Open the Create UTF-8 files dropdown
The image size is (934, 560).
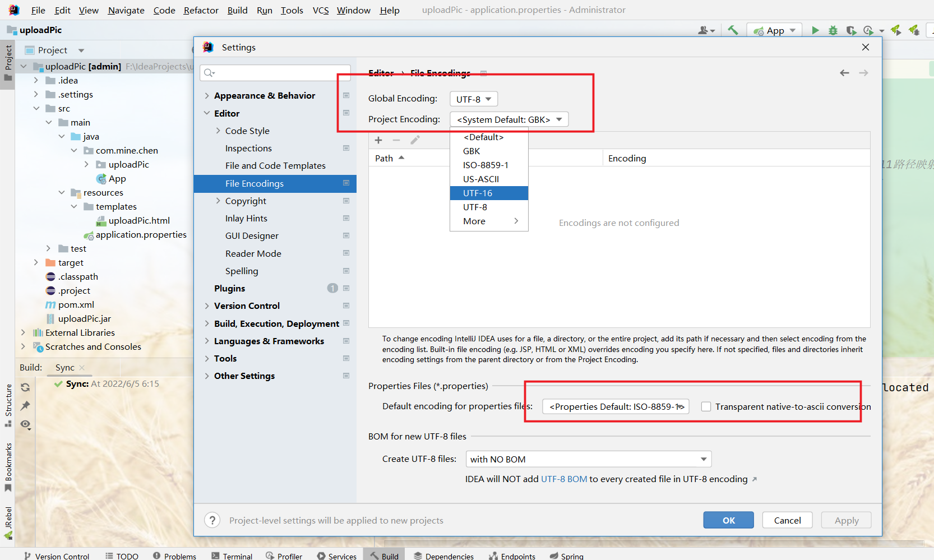(x=589, y=459)
